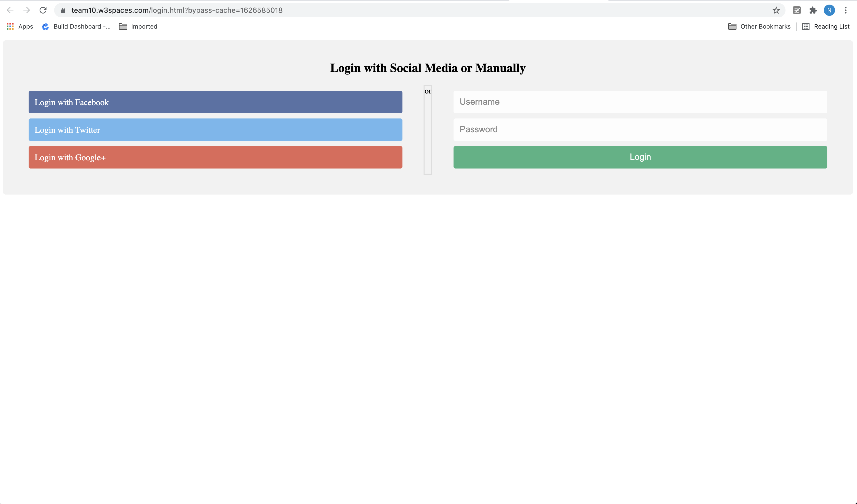Click the extension icon beside the star
The width and height of the screenshot is (857, 504).
796,10
